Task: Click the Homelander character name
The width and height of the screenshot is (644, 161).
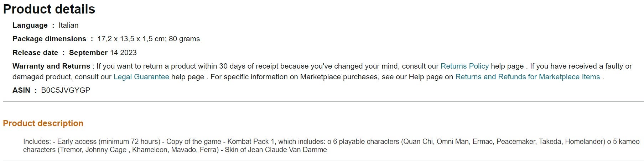Action: tap(585, 141)
